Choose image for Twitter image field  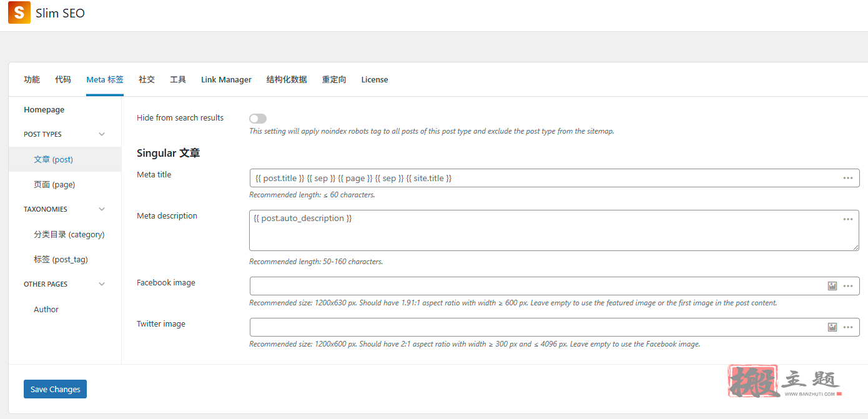[x=832, y=327]
